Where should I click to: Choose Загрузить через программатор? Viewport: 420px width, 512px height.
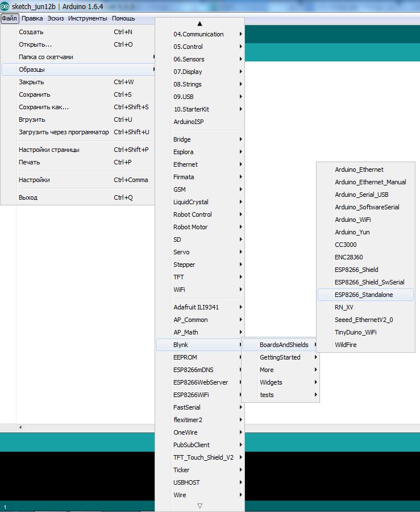(x=78, y=132)
